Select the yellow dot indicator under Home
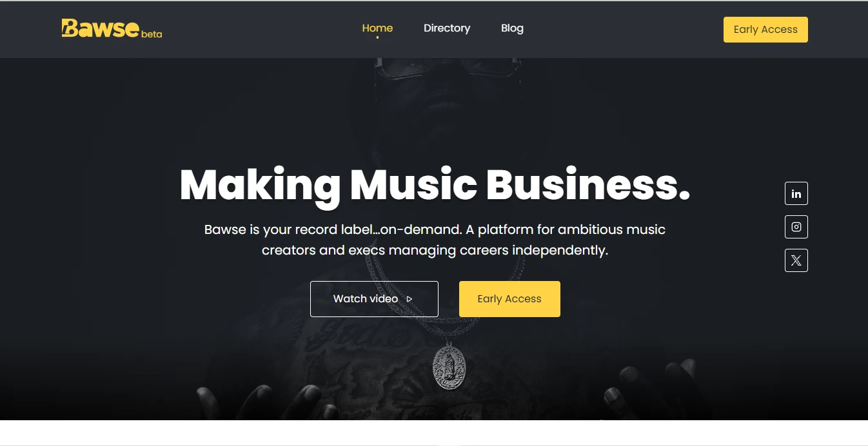The height and width of the screenshot is (446, 868). [377, 37]
